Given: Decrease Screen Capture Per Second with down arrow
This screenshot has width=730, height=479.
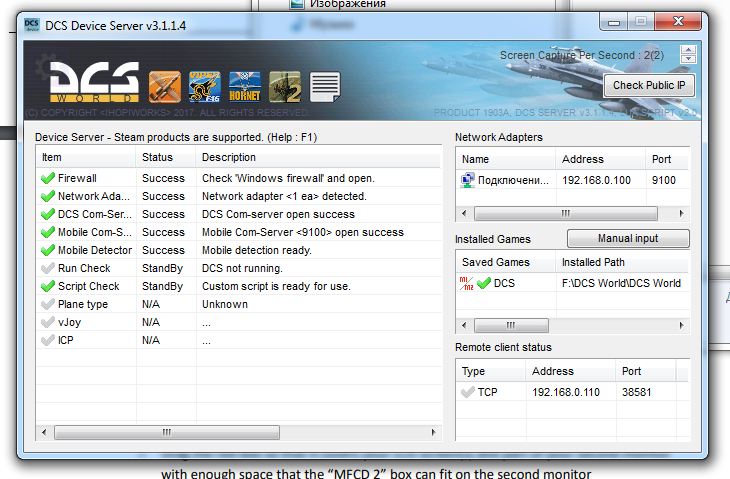Looking at the screenshot, I should [x=688, y=59].
